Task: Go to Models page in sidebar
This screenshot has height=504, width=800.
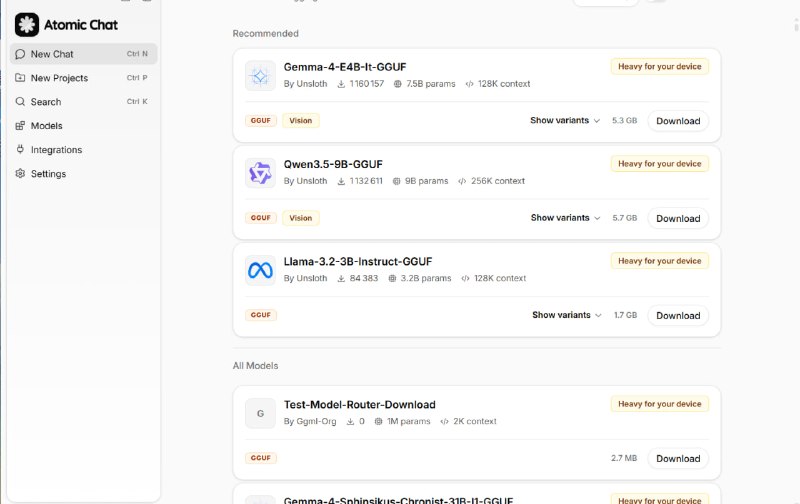Action: coord(83,125)
